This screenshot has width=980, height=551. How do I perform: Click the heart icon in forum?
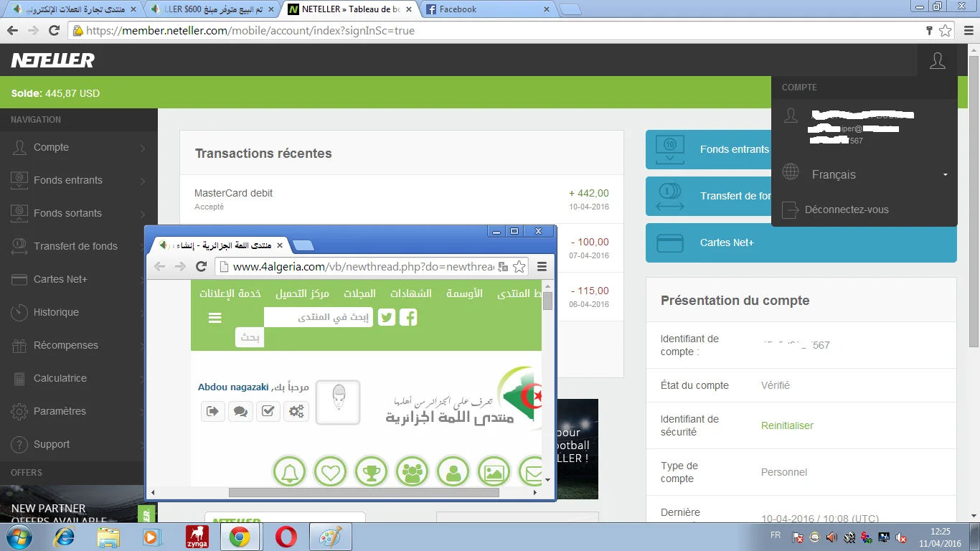331,473
